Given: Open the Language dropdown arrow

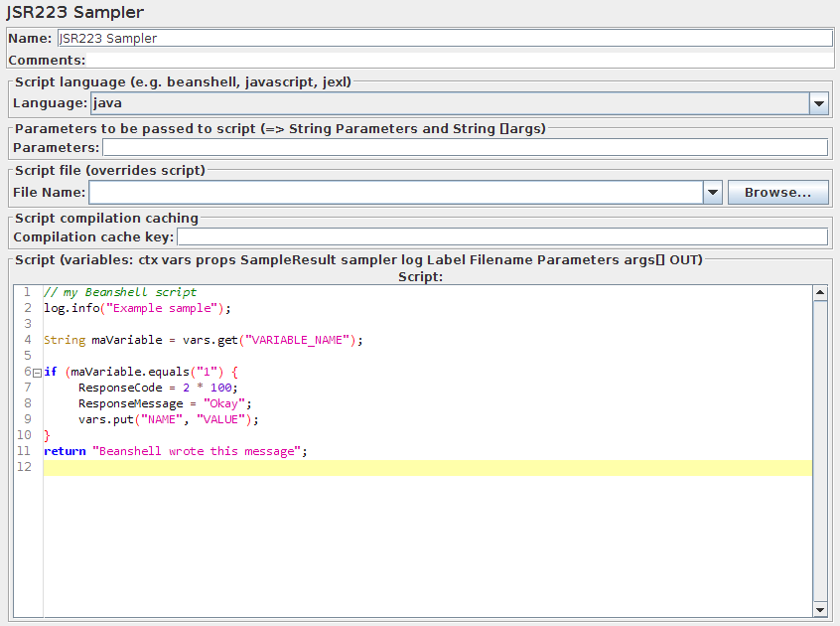Looking at the screenshot, I should pyautogui.click(x=819, y=102).
